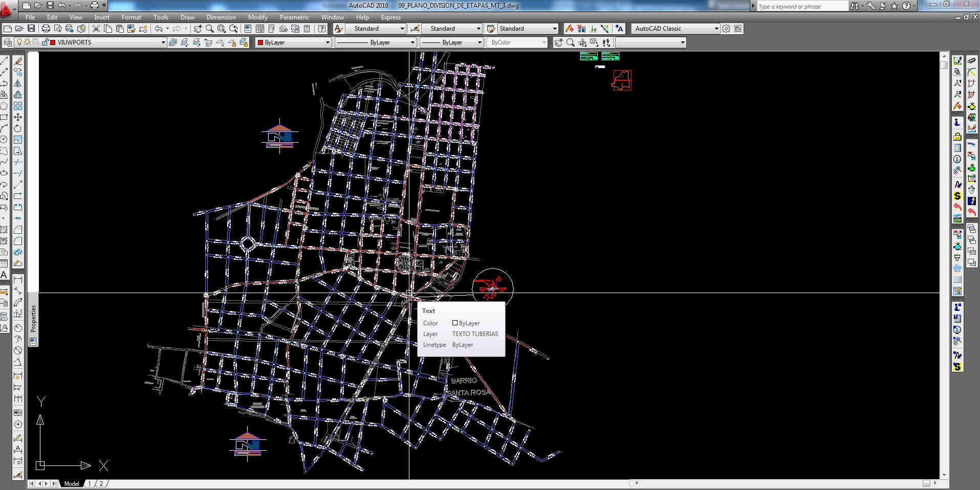This screenshot has width=980, height=490.
Task: Click the Save icon in Standard toolbar
Action: click(31, 29)
